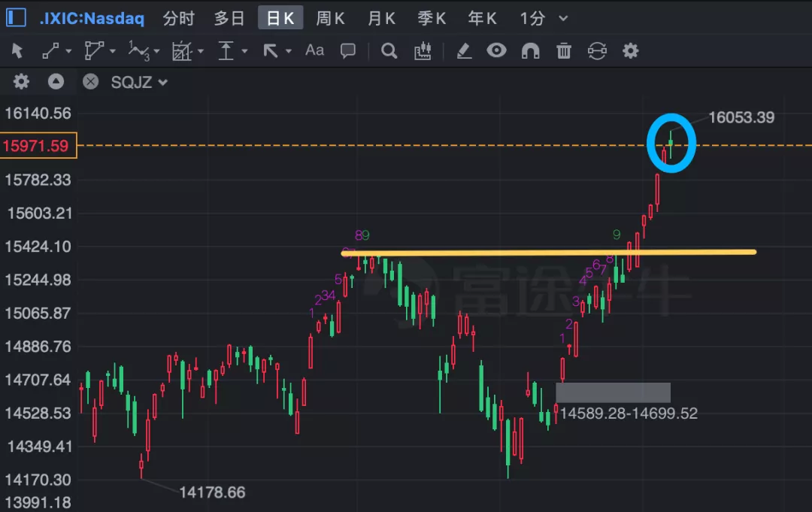Toggle drawings visibility eye icon

496,50
